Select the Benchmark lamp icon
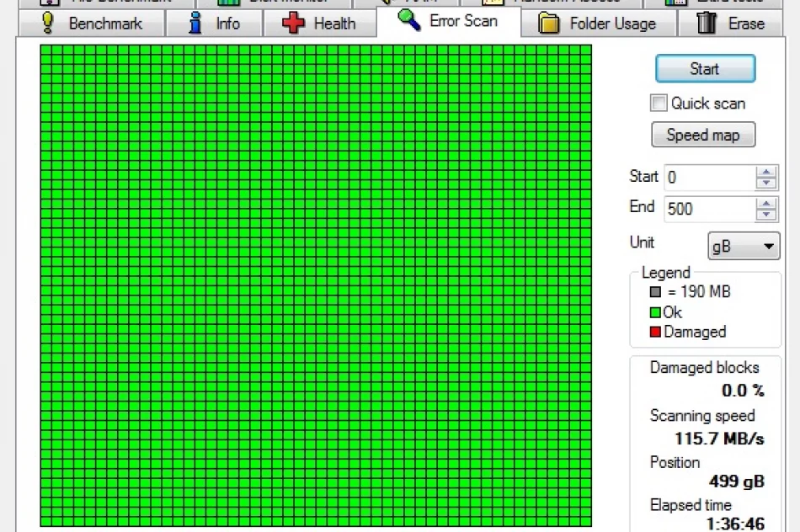 coord(48,23)
